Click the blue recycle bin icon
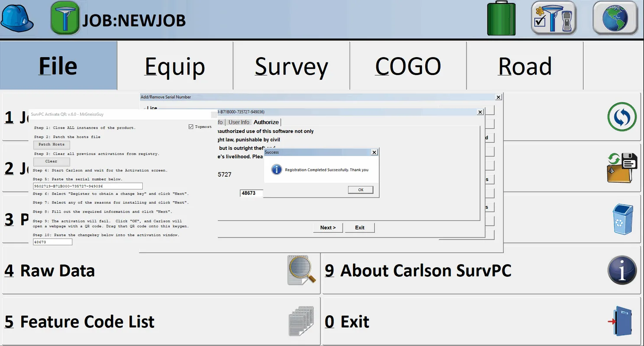 tap(623, 219)
